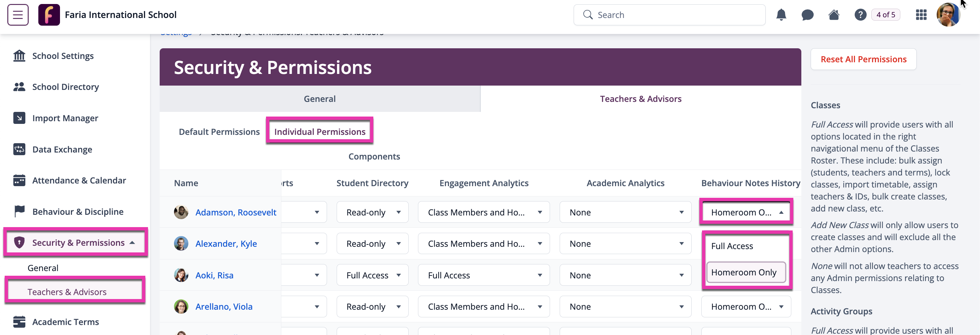Open the user profile avatar menu
980x335 pixels.
pyautogui.click(x=948, y=15)
